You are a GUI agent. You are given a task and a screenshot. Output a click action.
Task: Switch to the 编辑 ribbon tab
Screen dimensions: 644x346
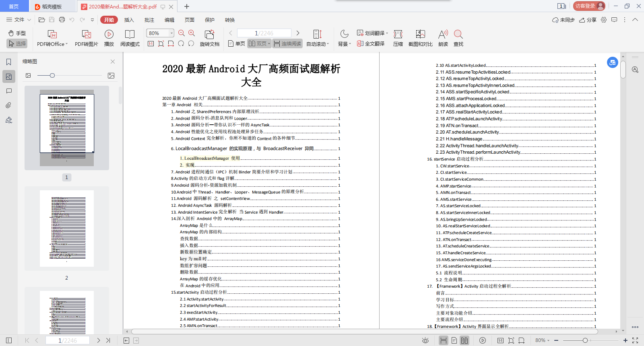[169, 20]
